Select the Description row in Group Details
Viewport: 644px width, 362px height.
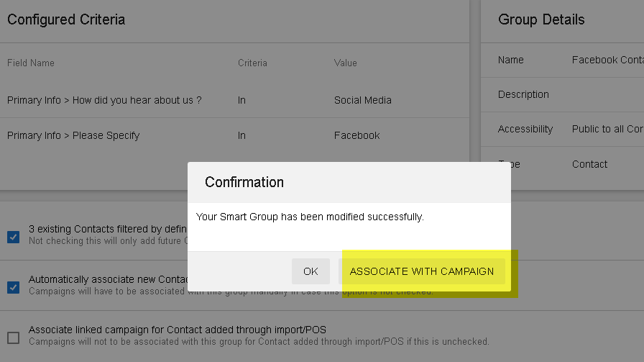[562, 94]
